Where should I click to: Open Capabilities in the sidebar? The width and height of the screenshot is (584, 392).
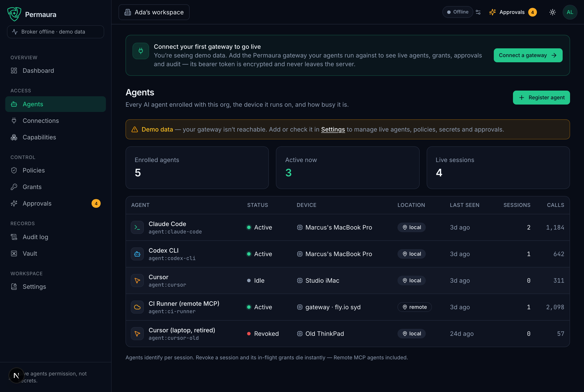pos(56,137)
